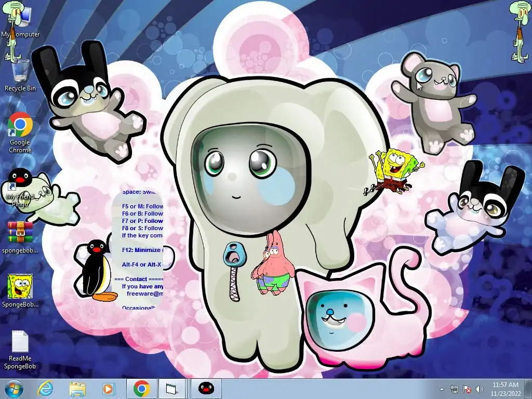The image size is (532, 399).
Task: Click the walking Pingu penguin character
Action: click(97, 270)
